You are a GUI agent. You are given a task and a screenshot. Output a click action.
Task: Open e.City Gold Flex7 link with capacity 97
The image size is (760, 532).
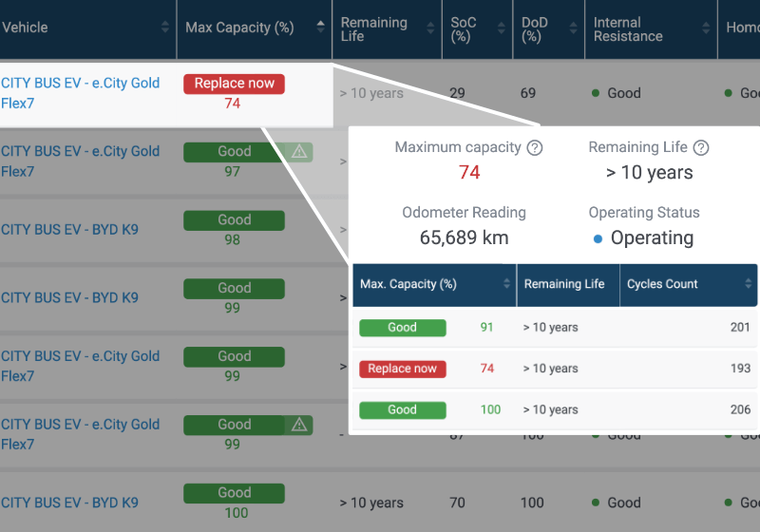[80, 161]
